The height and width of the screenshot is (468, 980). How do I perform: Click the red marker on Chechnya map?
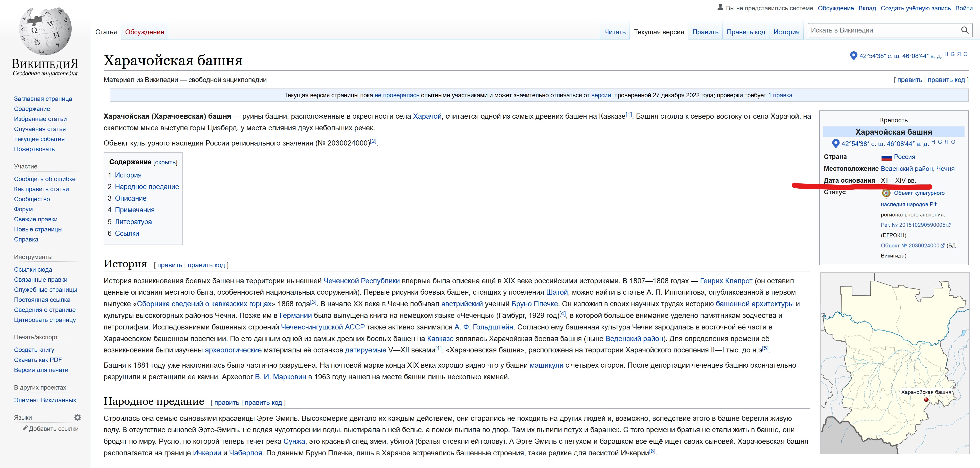926,399
